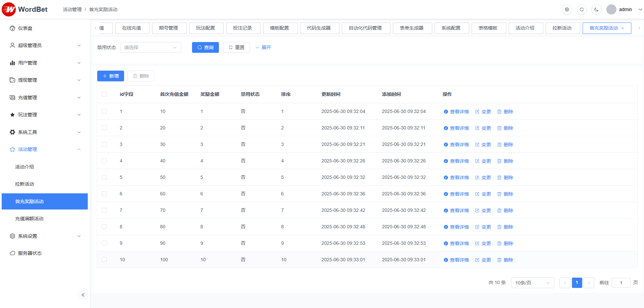Switch to the 拉新活动 tab

tap(562, 28)
